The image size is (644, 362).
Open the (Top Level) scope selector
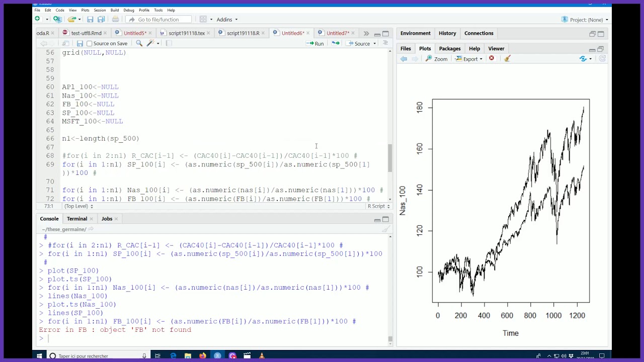coord(78,206)
